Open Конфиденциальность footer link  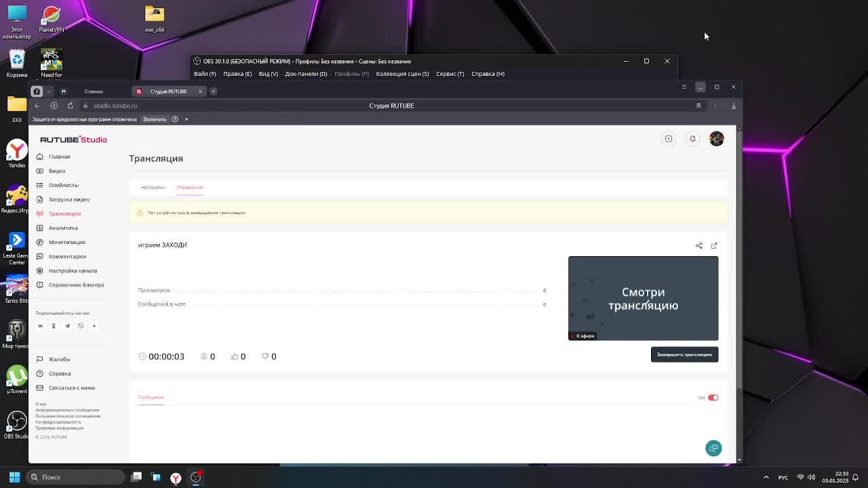click(58, 422)
